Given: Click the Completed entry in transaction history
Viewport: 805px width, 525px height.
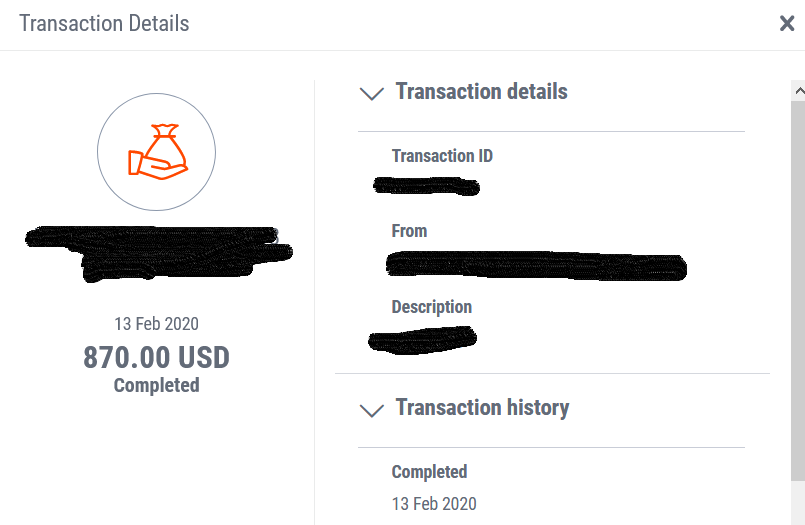Looking at the screenshot, I should [429, 472].
